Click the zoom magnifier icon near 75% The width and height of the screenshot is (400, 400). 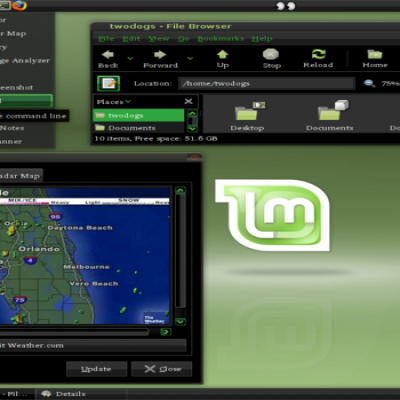369,83
